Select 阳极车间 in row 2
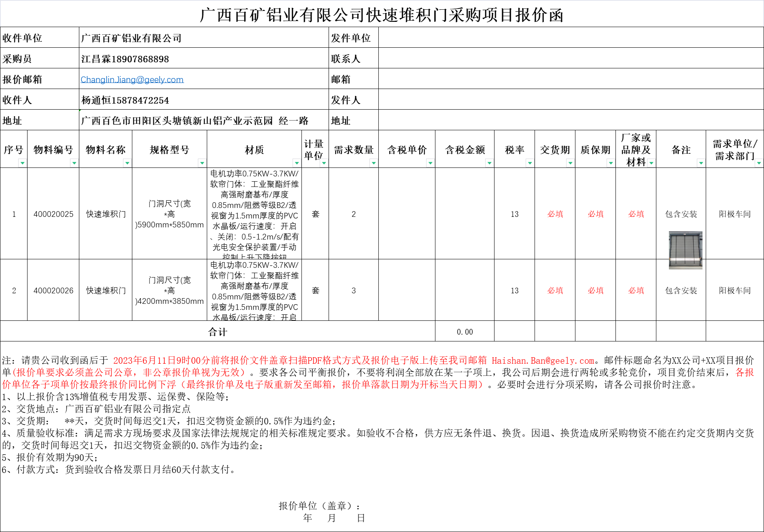The image size is (764, 532). tap(735, 290)
